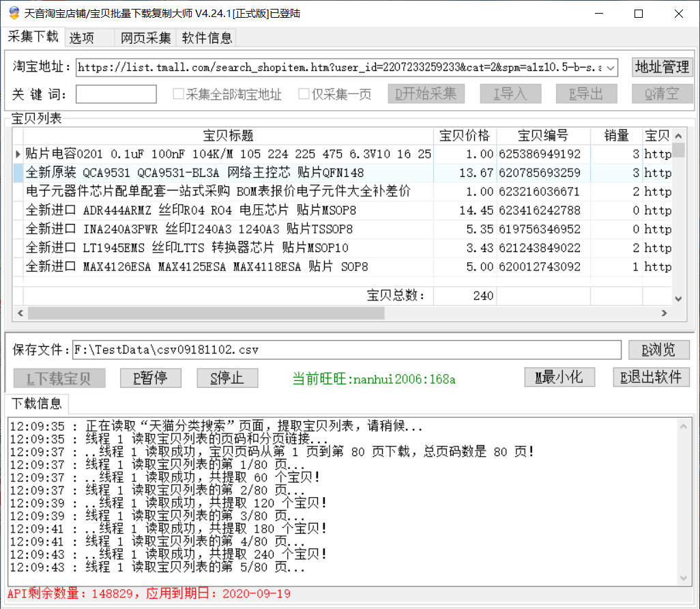
Task: Expand the 淘宝地址 URL dropdown
Action: pyautogui.click(x=610, y=68)
